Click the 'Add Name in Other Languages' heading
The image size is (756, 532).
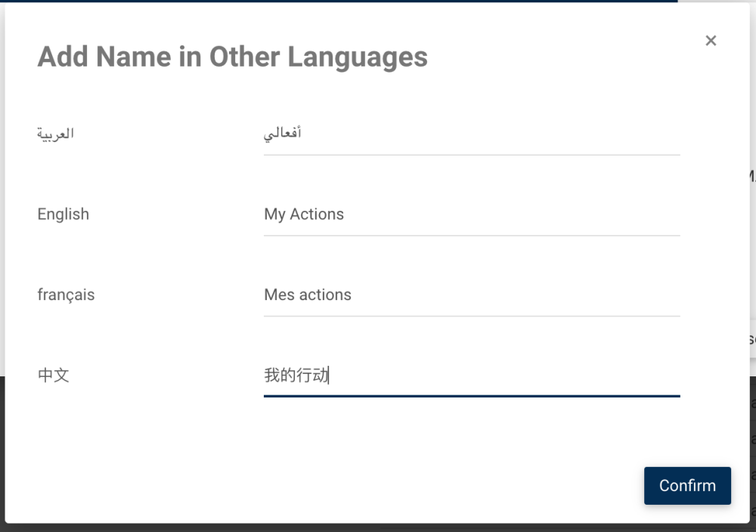[232, 57]
